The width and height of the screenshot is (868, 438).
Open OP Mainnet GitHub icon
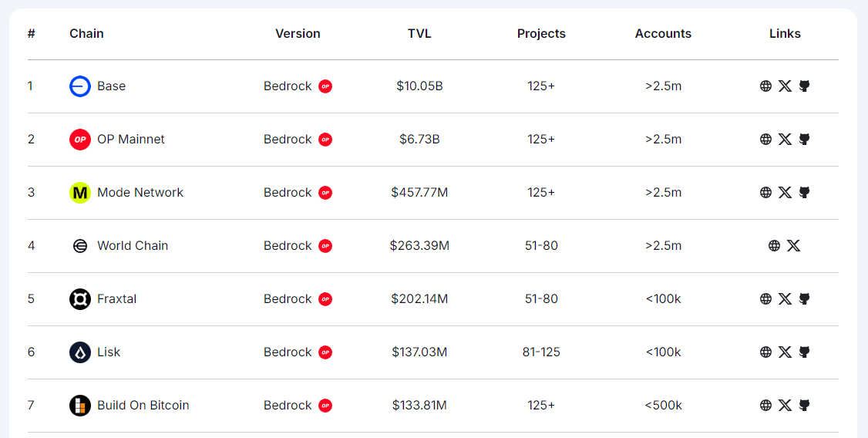click(x=804, y=139)
